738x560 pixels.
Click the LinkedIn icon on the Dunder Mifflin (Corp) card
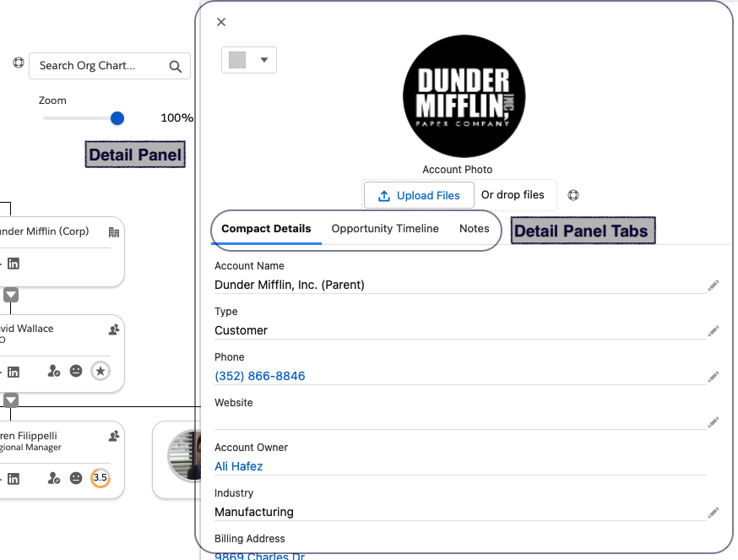[x=14, y=264]
